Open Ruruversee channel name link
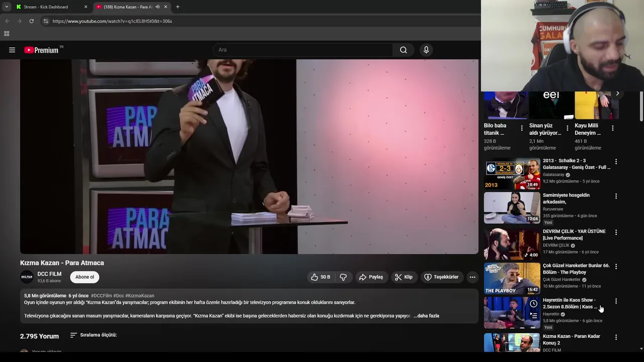 tap(553, 209)
